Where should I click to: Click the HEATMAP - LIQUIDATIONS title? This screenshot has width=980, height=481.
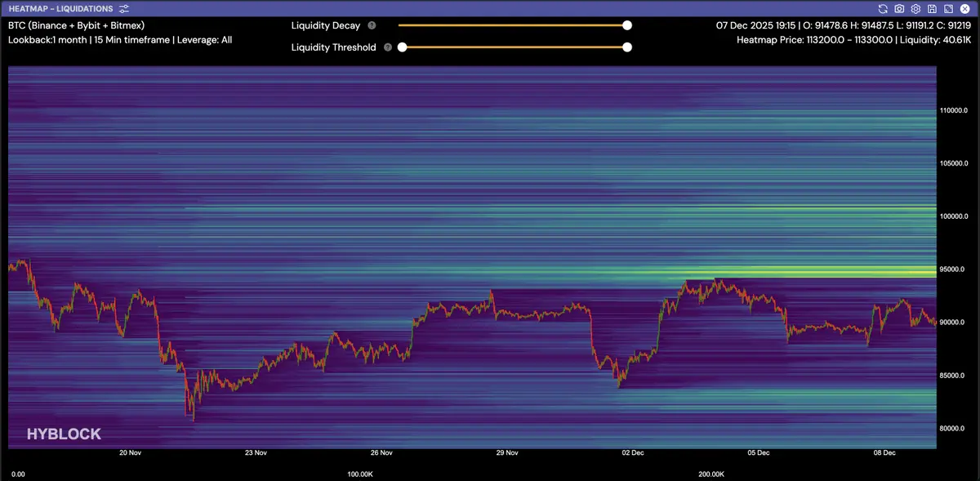coord(61,8)
